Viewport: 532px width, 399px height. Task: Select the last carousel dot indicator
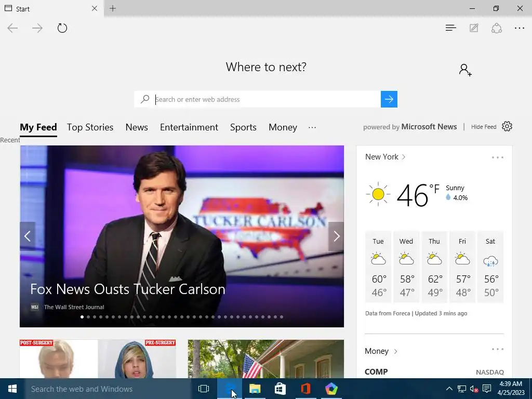[282, 317]
